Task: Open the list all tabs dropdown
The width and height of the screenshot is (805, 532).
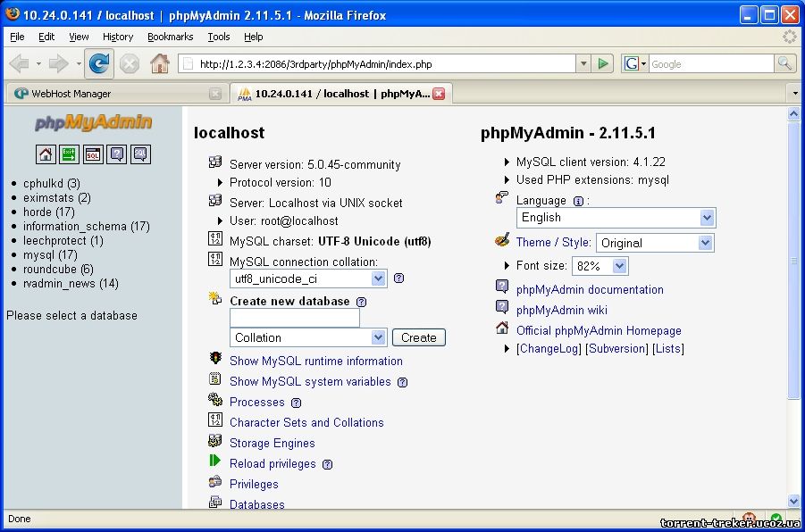Action: (x=795, y=94)
